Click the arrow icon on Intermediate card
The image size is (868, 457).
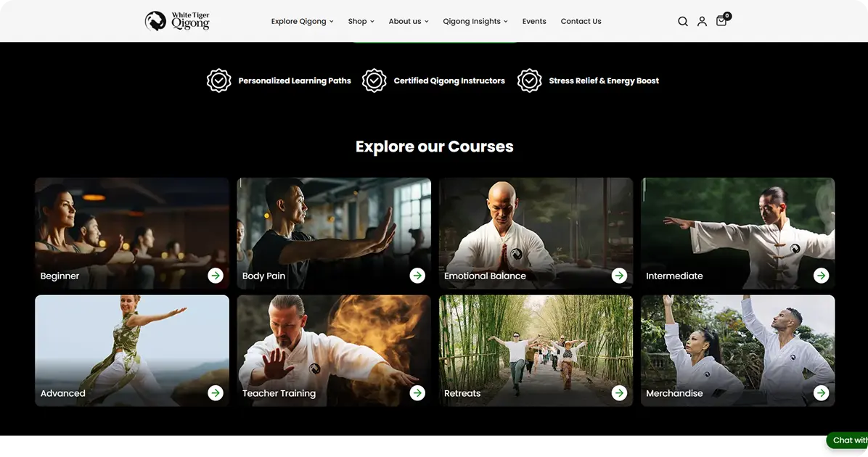(822, 276)
